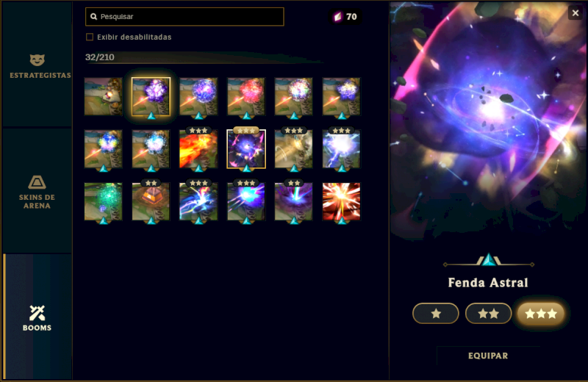Choose the green sparkle boom thumbnail
Image resolution: width=588 pixels, height=382 pixels.
pyautogui.click(x=103, y=201)
